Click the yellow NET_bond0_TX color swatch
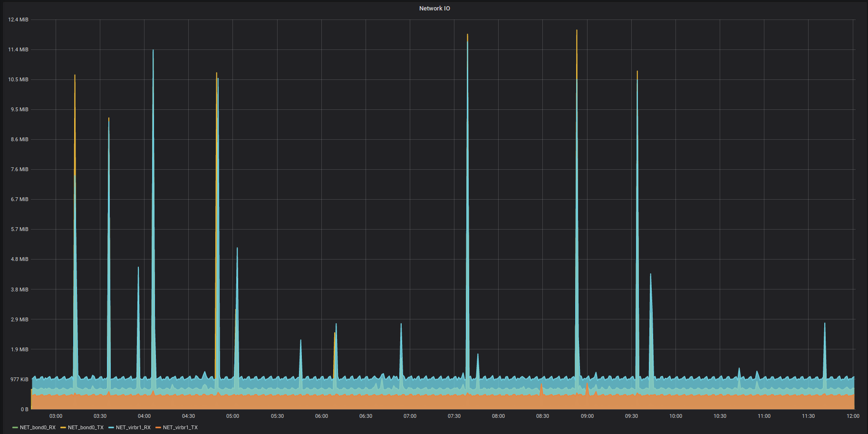Screen dimensions: 868x434 [x=63, y=427]
